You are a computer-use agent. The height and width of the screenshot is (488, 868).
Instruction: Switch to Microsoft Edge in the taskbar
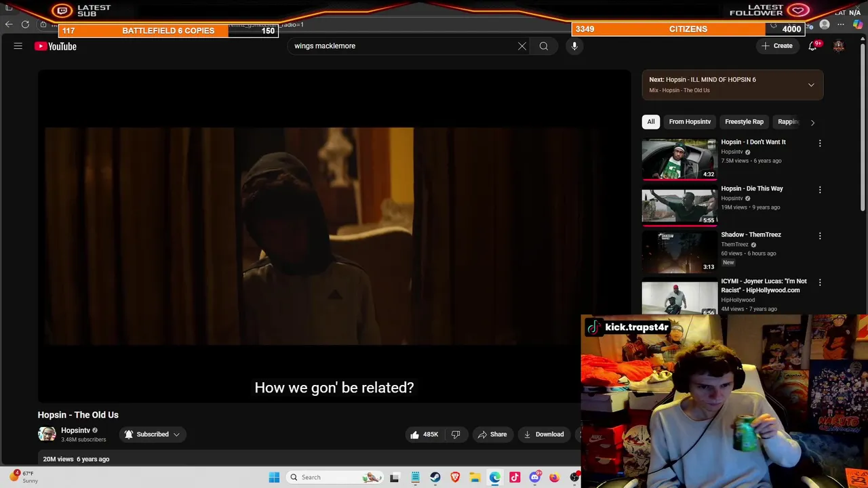[495, 477]
